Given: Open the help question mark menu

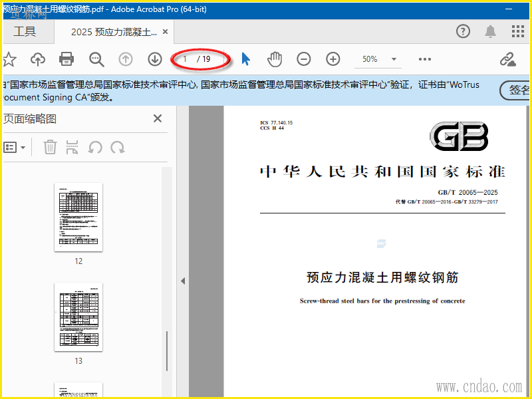Looking at the screenshot, I should [463, 31].
